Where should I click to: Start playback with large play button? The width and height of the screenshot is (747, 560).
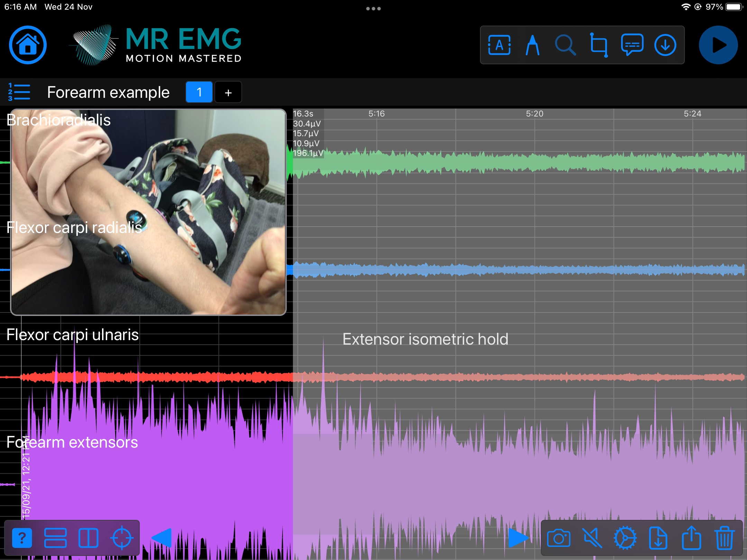coord(718,45)
